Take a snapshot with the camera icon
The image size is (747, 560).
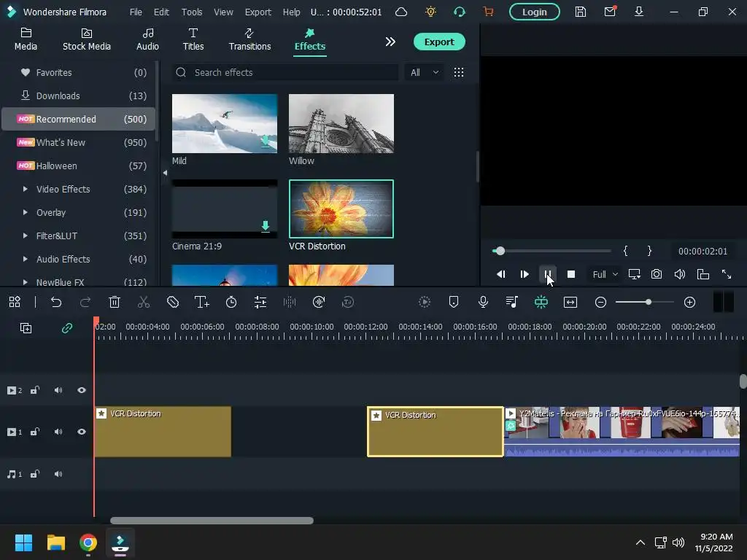coord(657,274)
